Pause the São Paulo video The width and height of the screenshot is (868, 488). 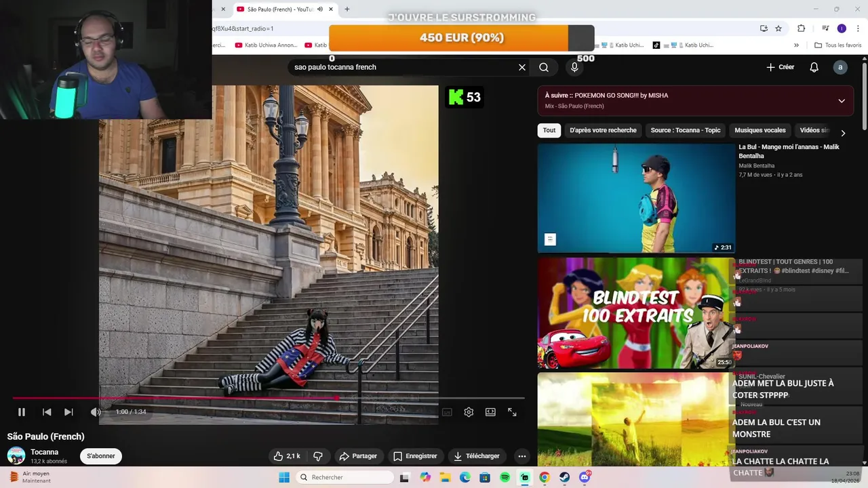(22, 412)
